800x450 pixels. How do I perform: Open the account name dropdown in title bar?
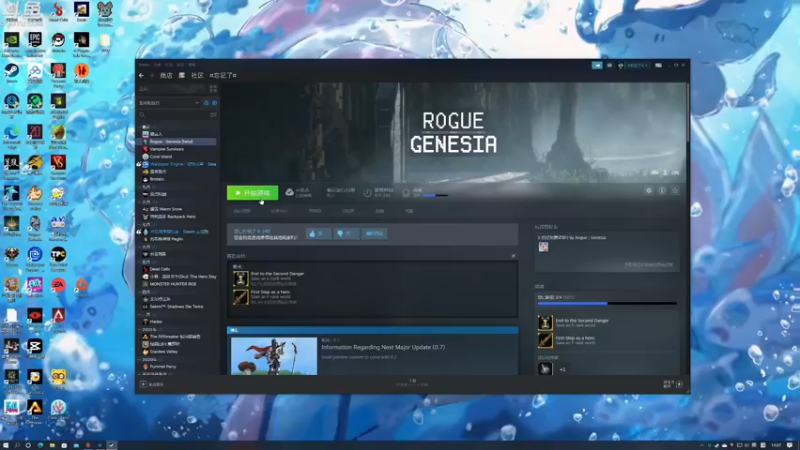[x=635, y=65]
